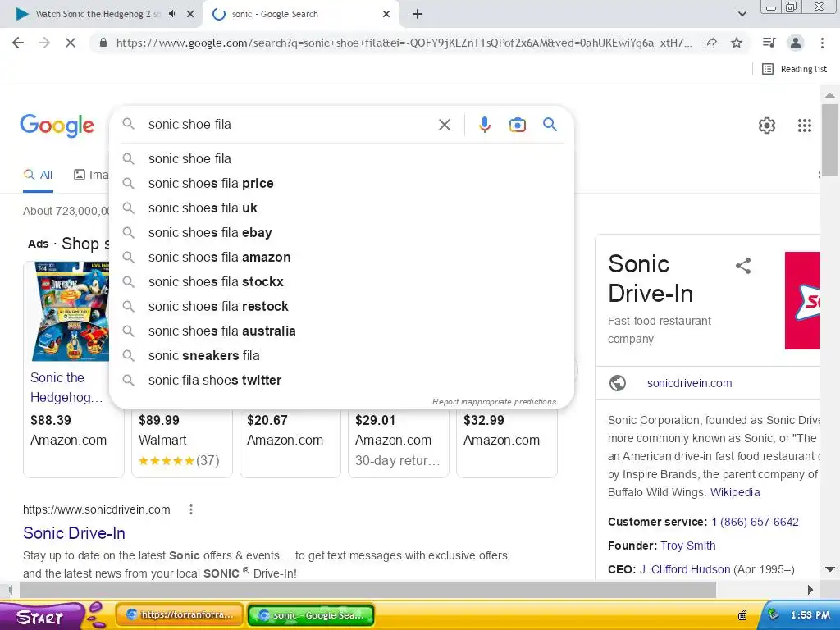The image size is (840, 630).
Task: Choose the suggestion sonic sneakers fila
Action: pos(342,356)
